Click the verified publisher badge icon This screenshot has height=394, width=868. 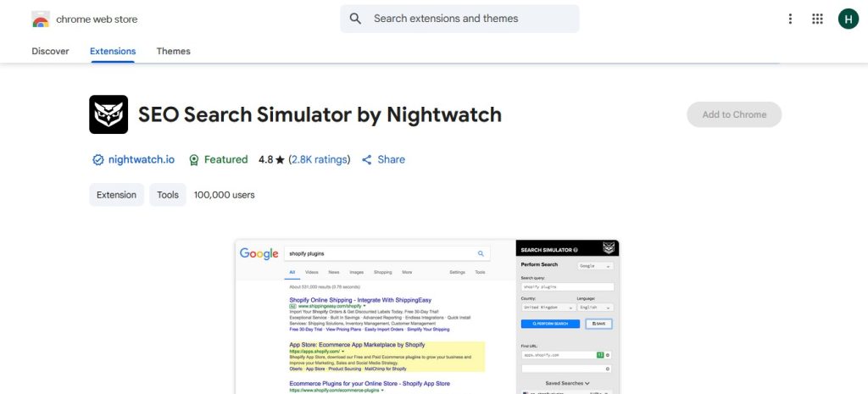[x=98, y=160]
